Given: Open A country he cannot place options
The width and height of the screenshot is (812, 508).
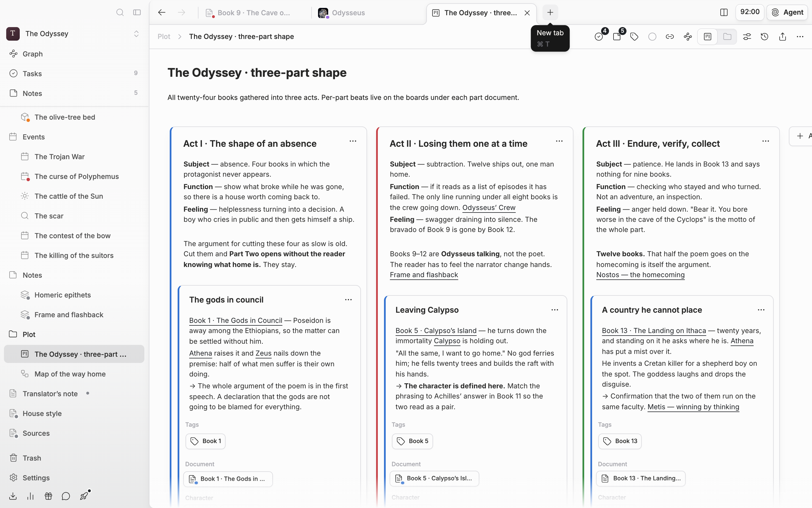Looking at the screenshot, I should click(x=761, y=310).
